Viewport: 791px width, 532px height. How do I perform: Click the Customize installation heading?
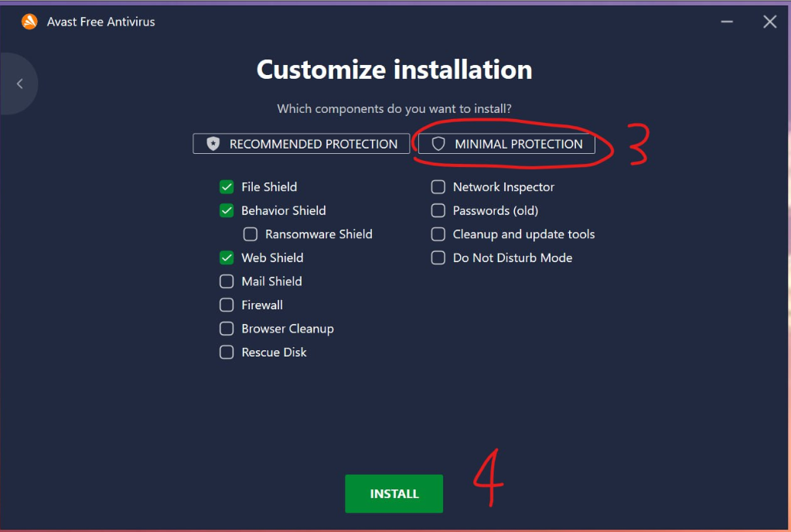[394, 70]
